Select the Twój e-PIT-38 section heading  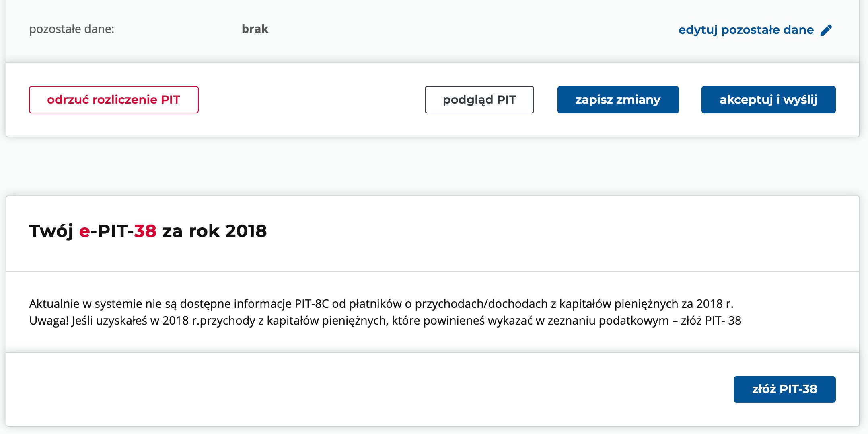tap(148, 231)
